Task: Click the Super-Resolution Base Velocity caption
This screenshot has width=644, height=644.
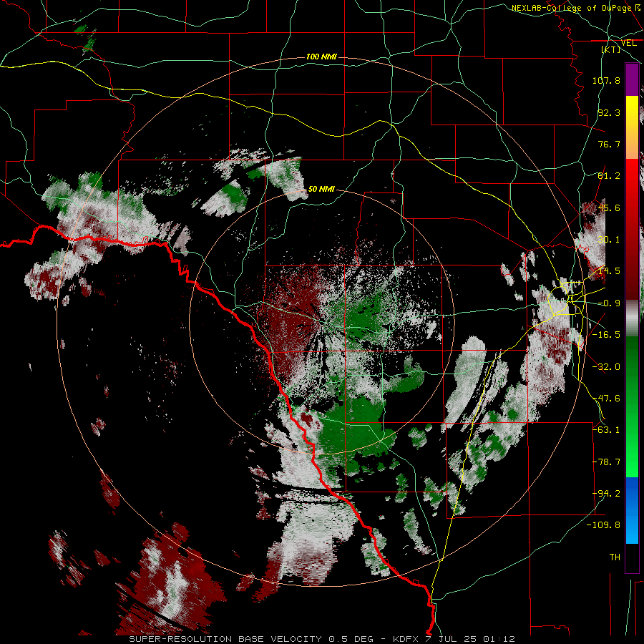Action: click(x=321, y=639)
